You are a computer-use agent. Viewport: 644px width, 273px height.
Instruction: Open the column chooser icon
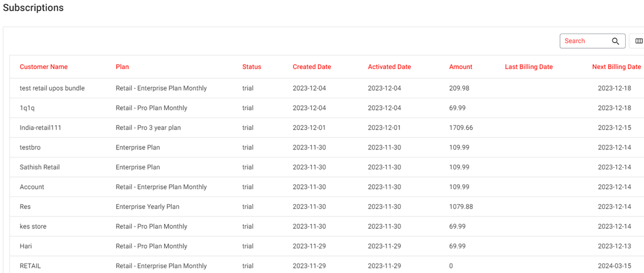pyautogui.click(x=639, y=41)
